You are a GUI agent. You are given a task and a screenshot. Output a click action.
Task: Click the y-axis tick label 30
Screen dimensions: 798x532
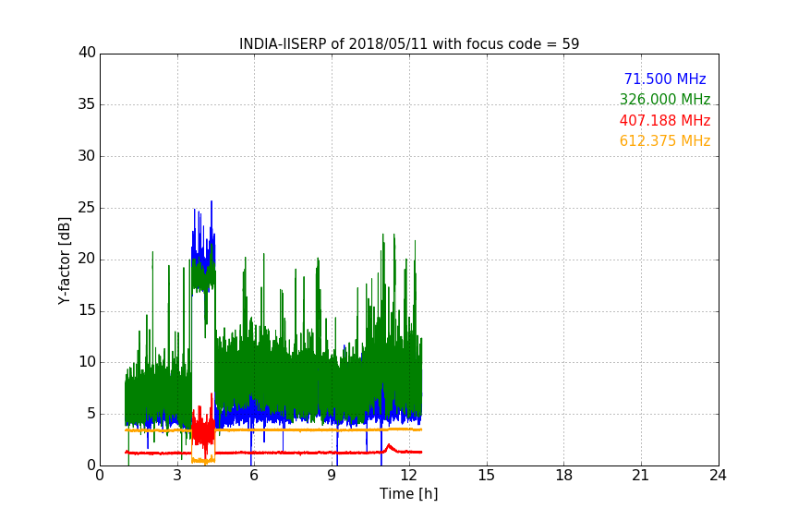coord(87,156)
